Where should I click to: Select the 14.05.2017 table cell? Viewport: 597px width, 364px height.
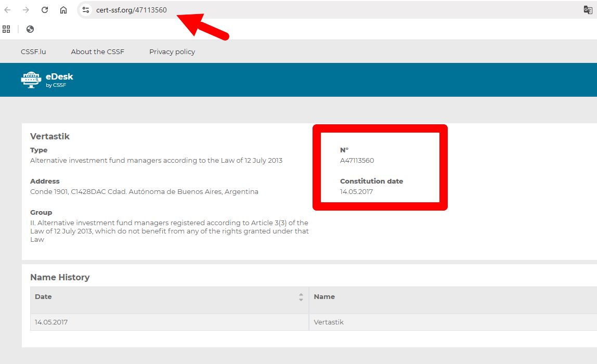(170, 322)
